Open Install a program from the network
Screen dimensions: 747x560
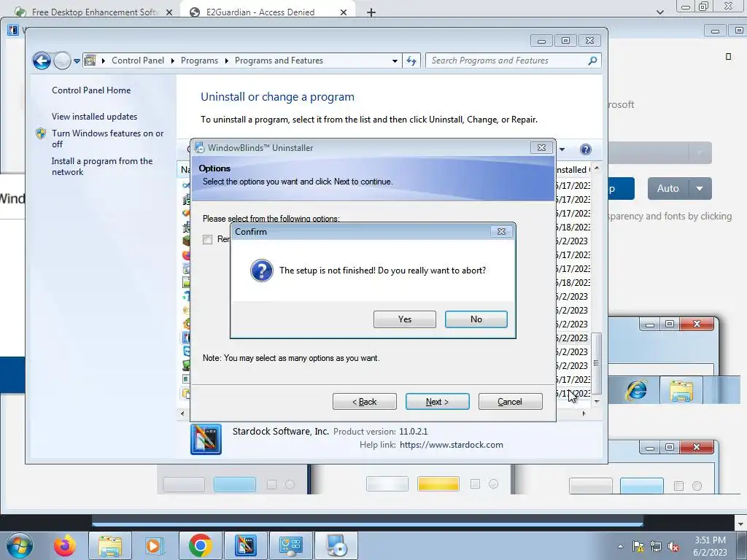(102, 166)
